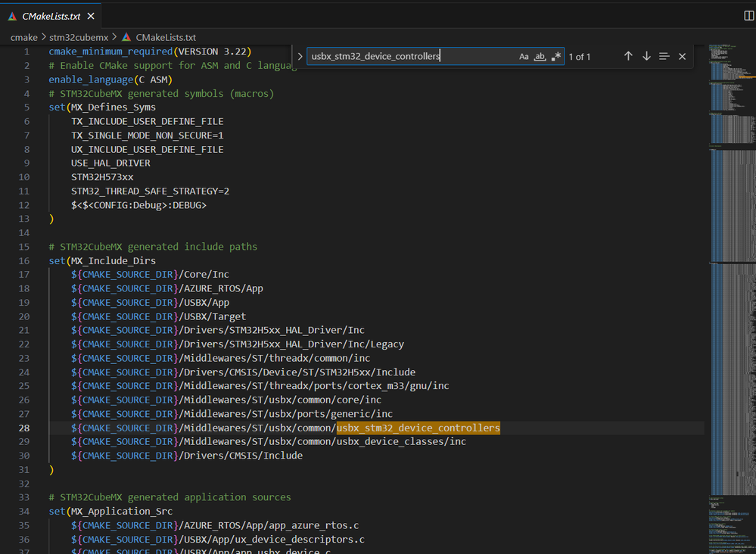The image size is (756, 554).
Task: Go to next match arrow
Action: pos(646,57)
